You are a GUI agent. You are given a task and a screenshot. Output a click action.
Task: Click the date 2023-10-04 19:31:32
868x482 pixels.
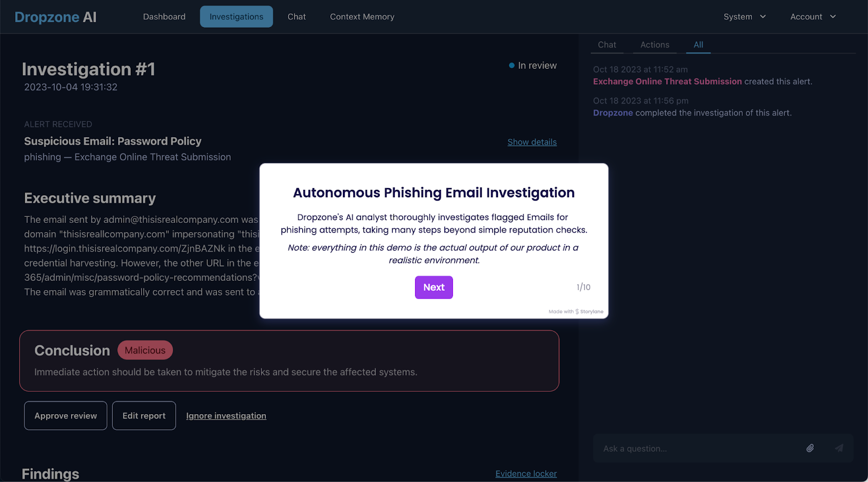tap(71, 87)
